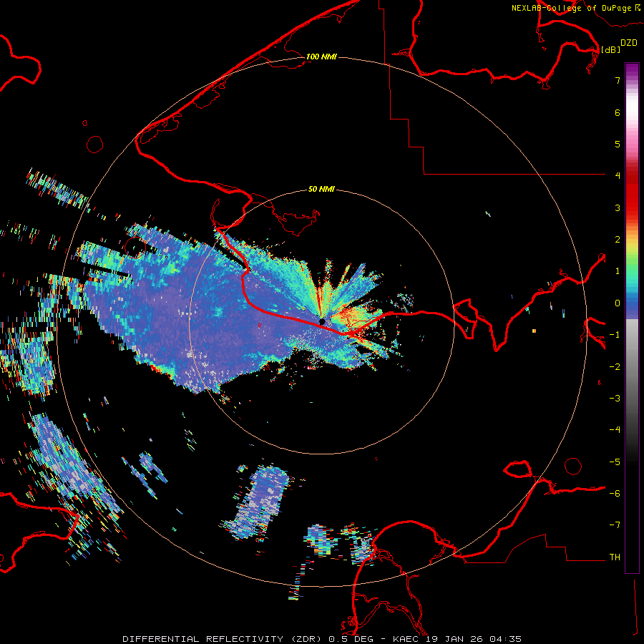Screen dimensions: 644x644
Task: Click the 100 NMI range ring label
Action: [321, 57]
